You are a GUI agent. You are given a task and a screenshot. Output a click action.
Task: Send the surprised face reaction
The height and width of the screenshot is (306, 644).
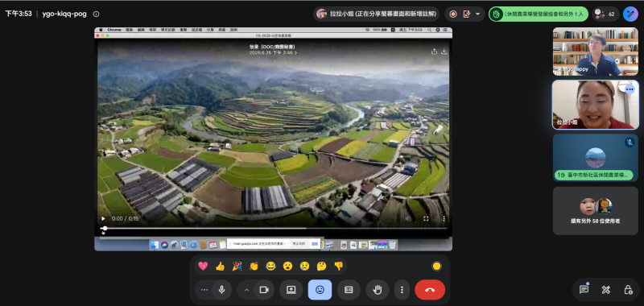tap(287, 267)
